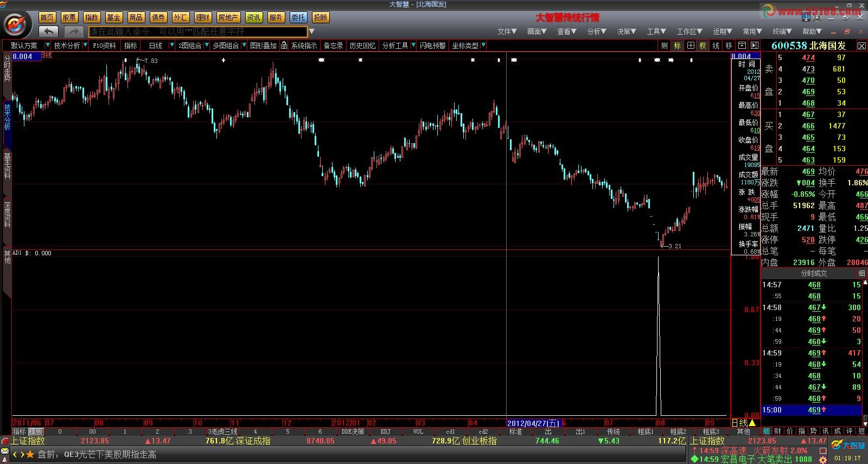Toggle the 标 marker icon

pos(677,46)
